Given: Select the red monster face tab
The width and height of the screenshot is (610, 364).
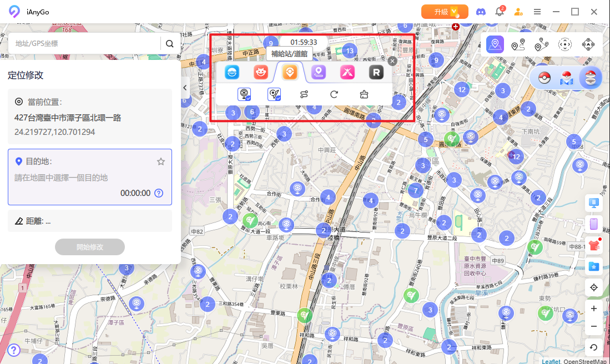Looking at the screenshot, I should coord(261,72).
